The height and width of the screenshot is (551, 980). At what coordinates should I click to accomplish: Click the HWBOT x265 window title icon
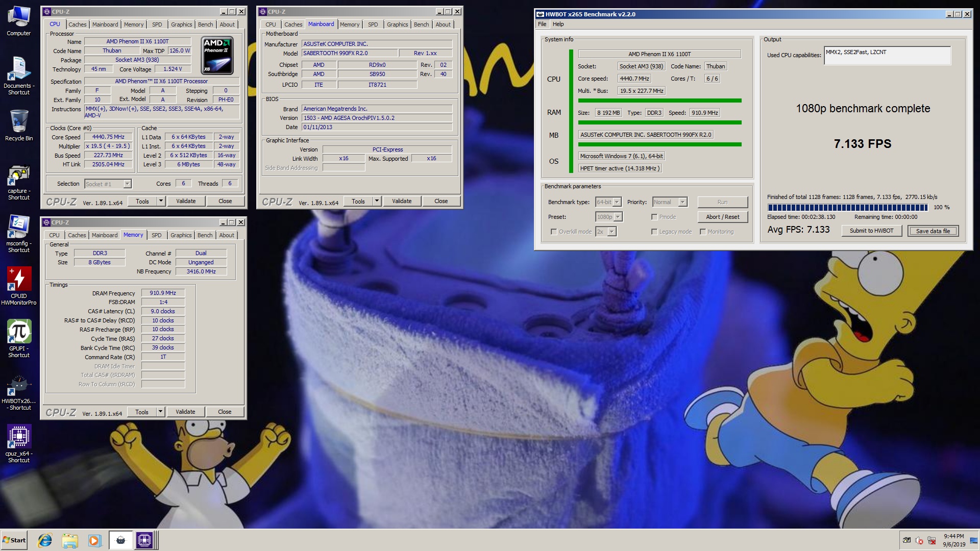point(540,14)
